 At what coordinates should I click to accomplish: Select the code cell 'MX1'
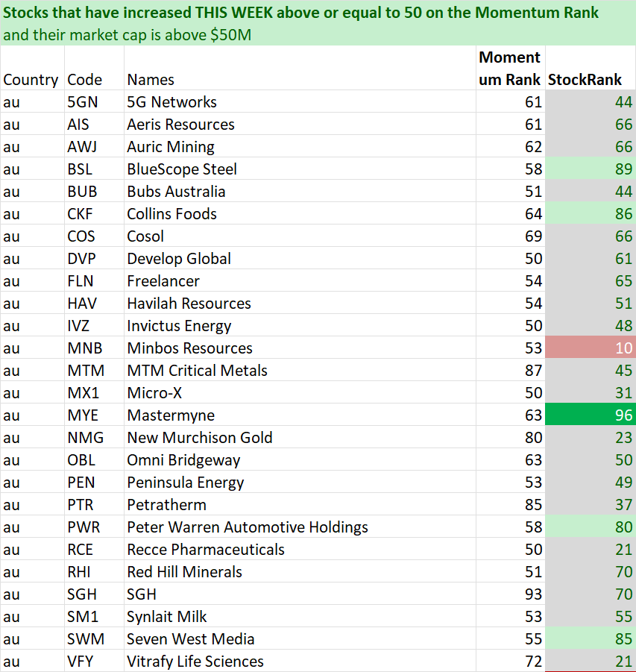coord(94,392)
